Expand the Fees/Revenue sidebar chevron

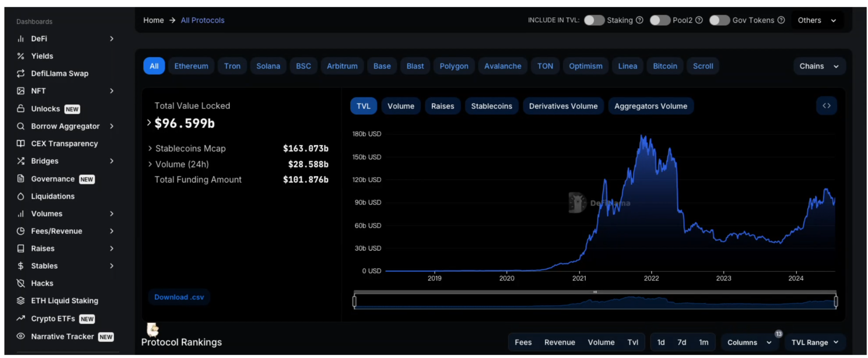click(x=112, y=231)
